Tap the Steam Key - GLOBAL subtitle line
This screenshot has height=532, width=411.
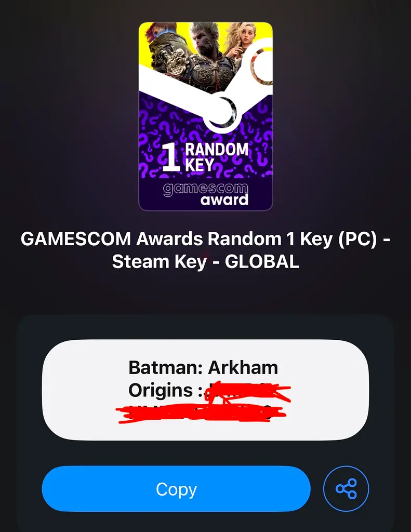point(205,262)
